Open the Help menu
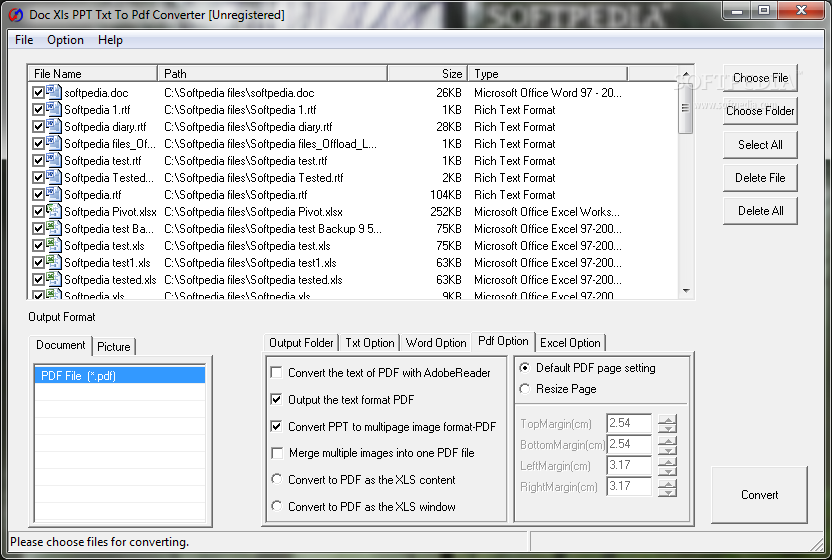The width and height of the screenshot is (832, 560). [x=110, y=40]
